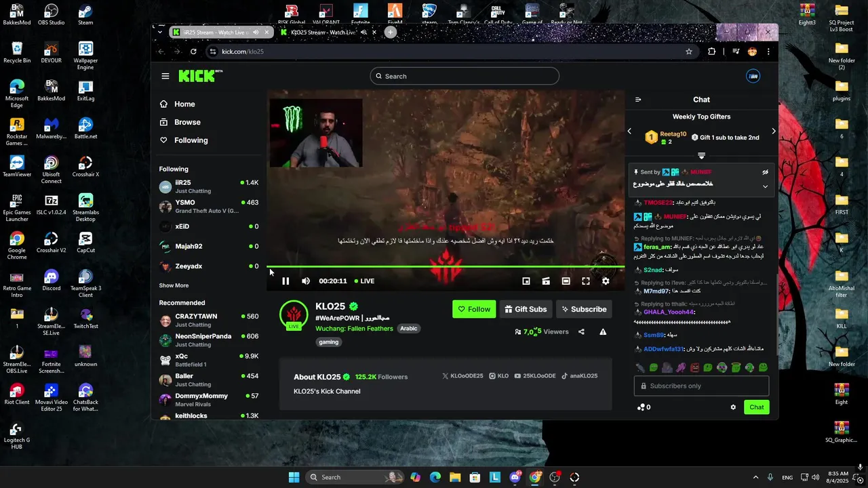Subscribe to KLO25
Image resolution: width=868 pixels, height=488 pixels.
click(583, 309)
